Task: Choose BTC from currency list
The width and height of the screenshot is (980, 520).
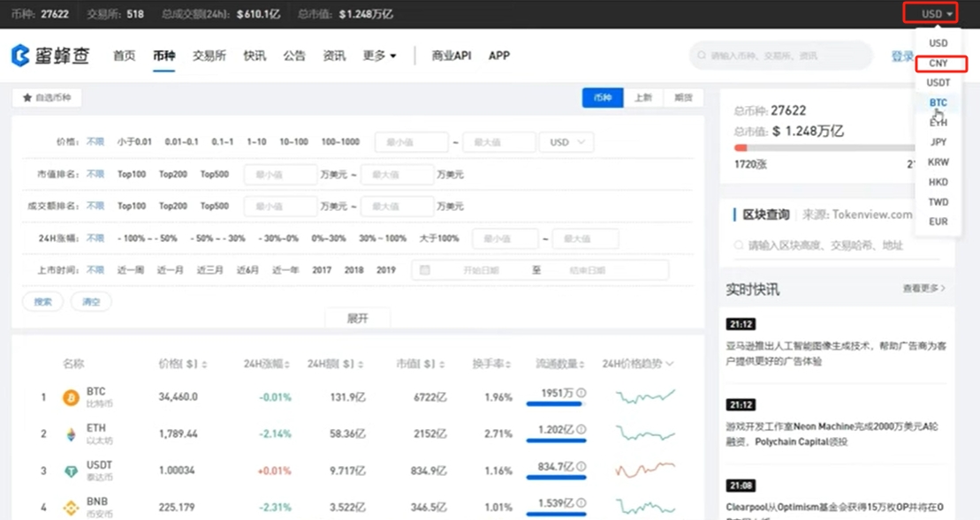Action: coord(938,102)
